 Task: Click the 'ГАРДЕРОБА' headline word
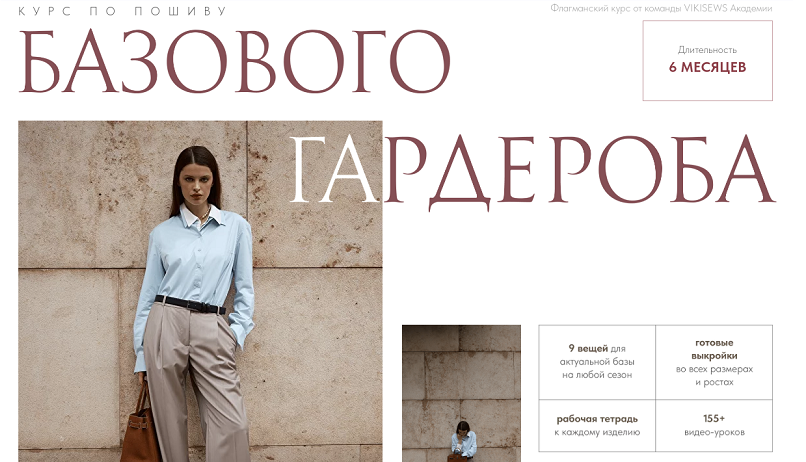coord(533,171)
